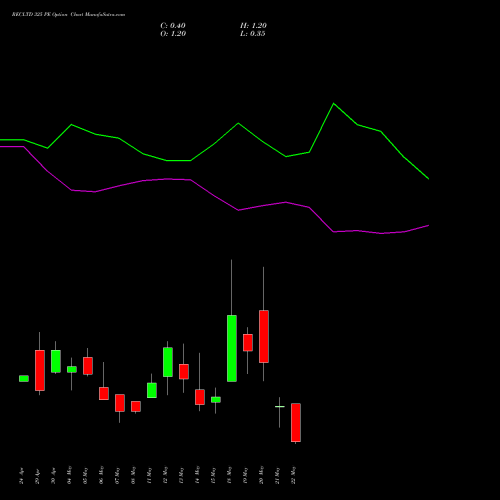Select the low value L: 0.35
Viewport: 500px width, 500px height.
253,34
